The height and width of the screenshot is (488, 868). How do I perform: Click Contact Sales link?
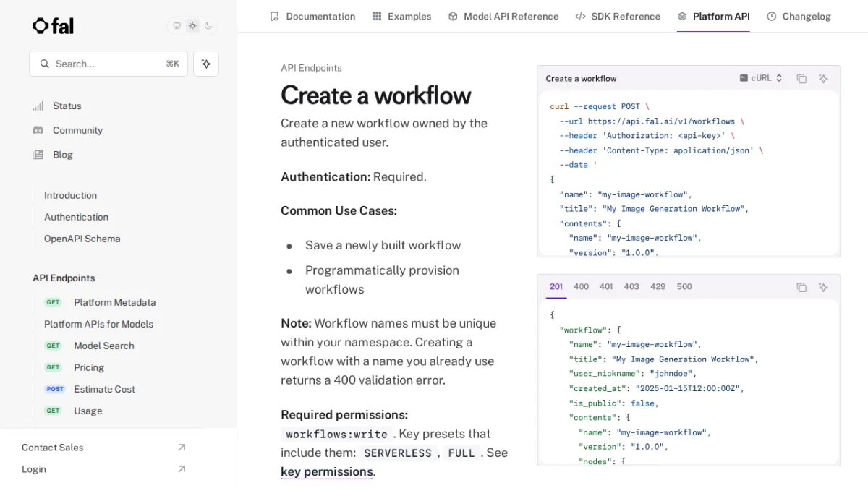point(52,448)
